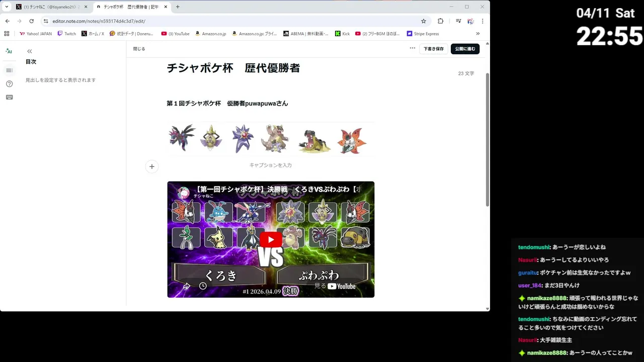Open the help question mark icon

[9, 84]
